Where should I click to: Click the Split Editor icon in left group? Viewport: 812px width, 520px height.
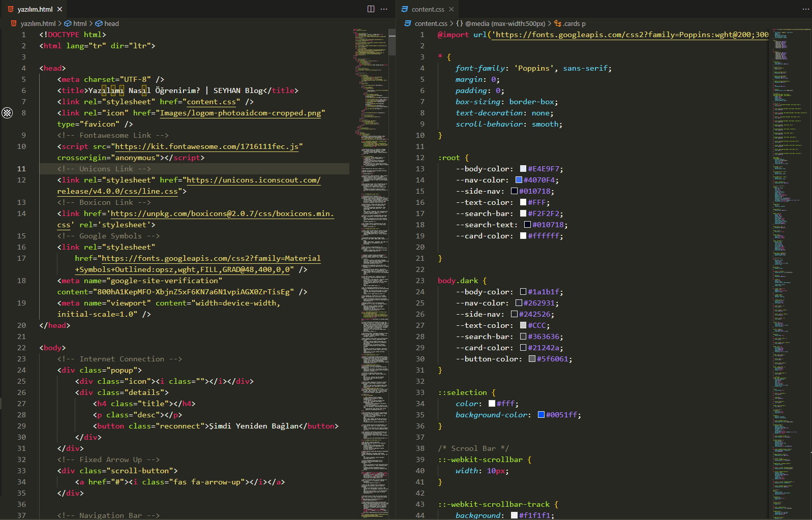[x=371, y=9]
